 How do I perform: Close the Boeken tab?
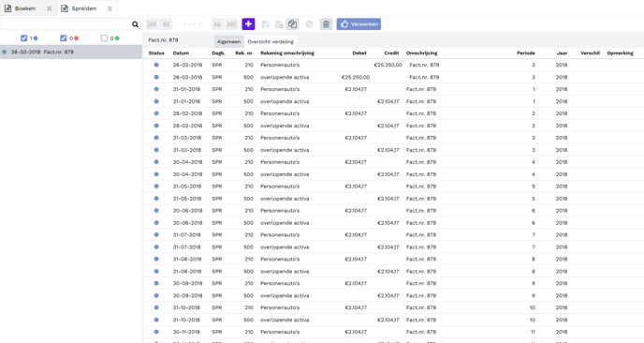(x=49, y=8)
